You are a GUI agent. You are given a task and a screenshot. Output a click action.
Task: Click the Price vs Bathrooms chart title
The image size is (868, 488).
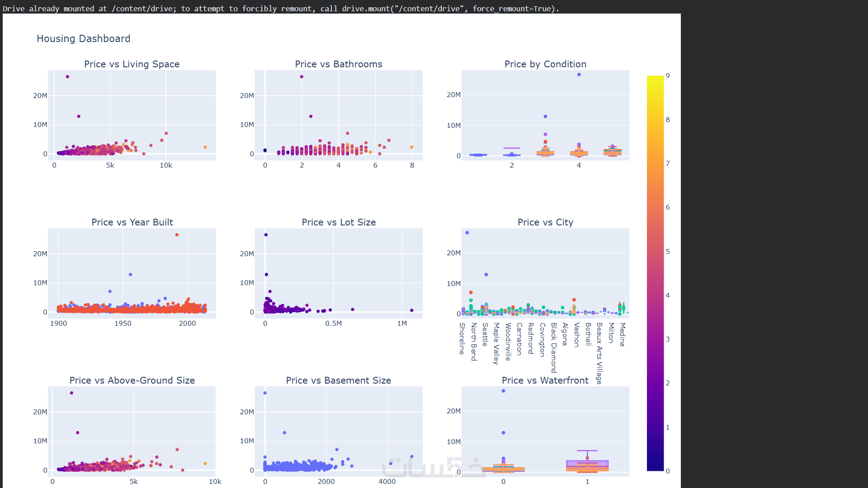338,64
